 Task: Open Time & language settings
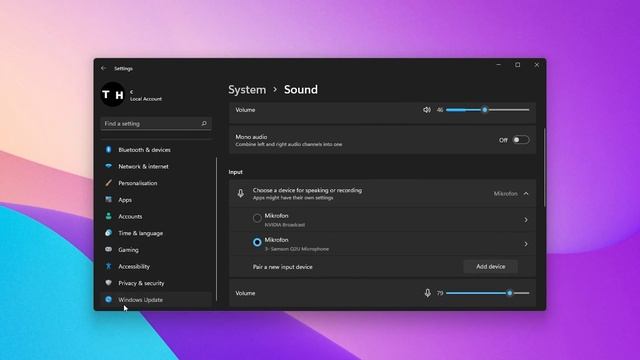pos(156,233)
